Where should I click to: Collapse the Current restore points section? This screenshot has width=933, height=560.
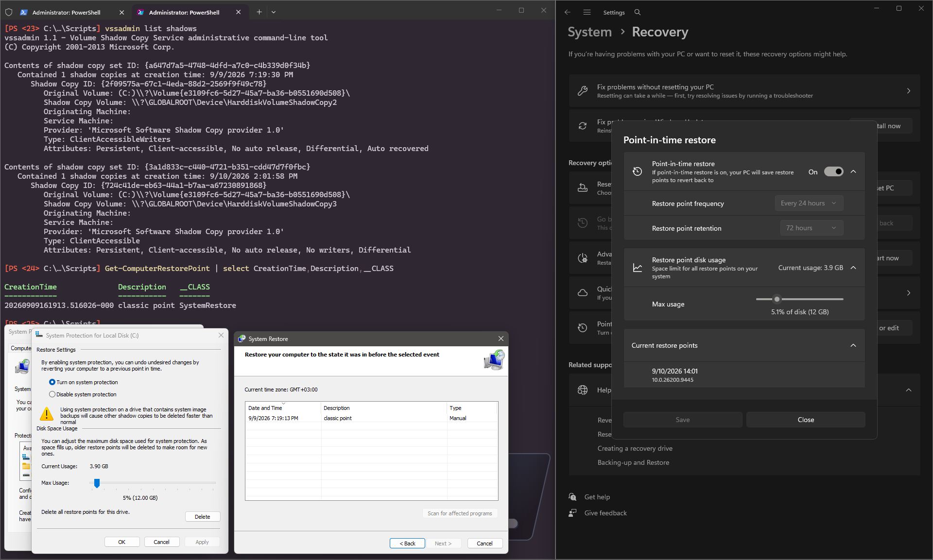853,345
